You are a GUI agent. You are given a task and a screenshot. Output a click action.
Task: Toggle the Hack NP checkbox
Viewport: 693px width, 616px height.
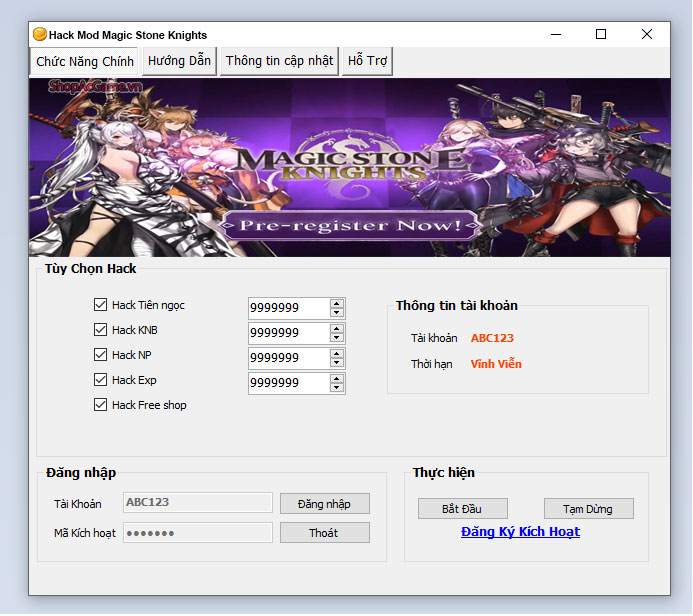100,354
